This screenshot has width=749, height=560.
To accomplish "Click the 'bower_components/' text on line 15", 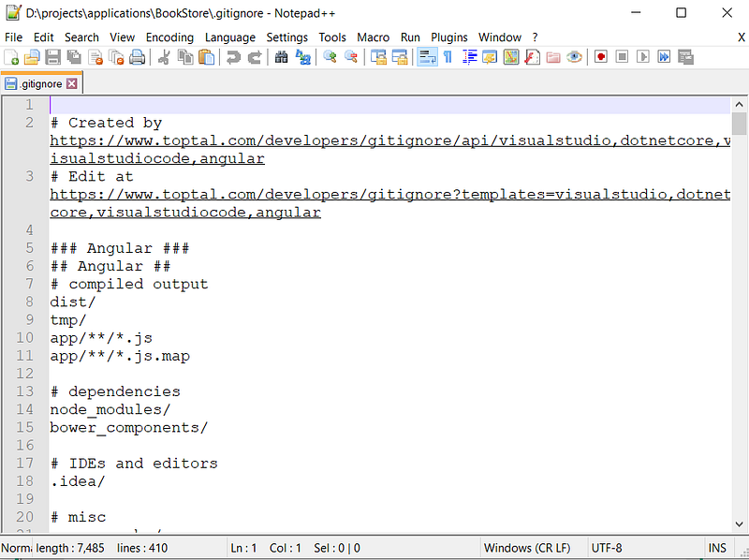I will (x=129, y=428).
